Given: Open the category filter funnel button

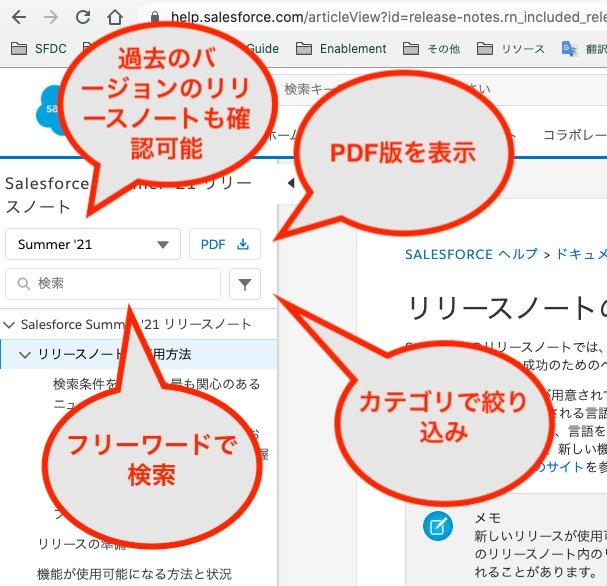Looking at the screenshot, I should click(245, 284).
